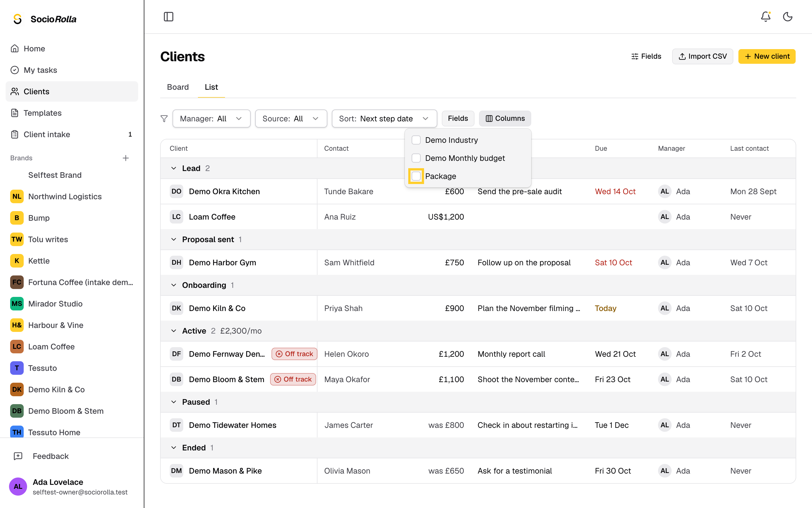Image resolution: width=812 pixels, height=508 pixels.
Task: Click the filter funnel icon
Action: coord(164,119)
